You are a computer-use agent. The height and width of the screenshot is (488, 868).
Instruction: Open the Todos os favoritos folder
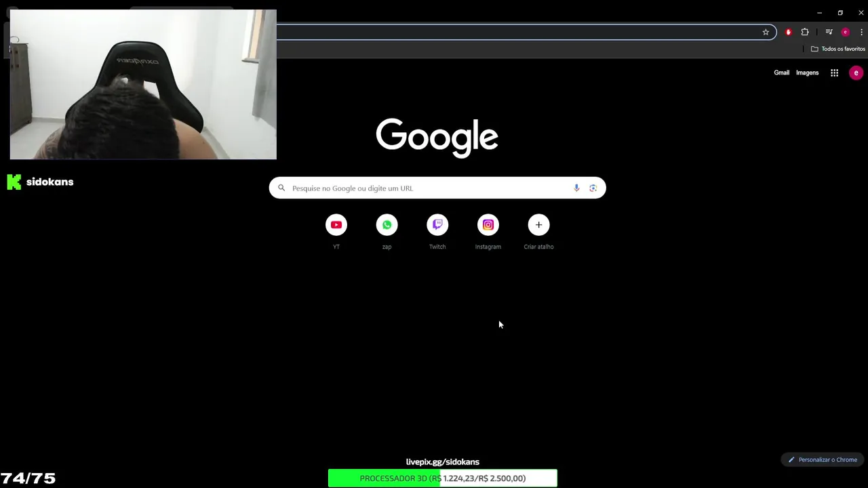(838, 49)
